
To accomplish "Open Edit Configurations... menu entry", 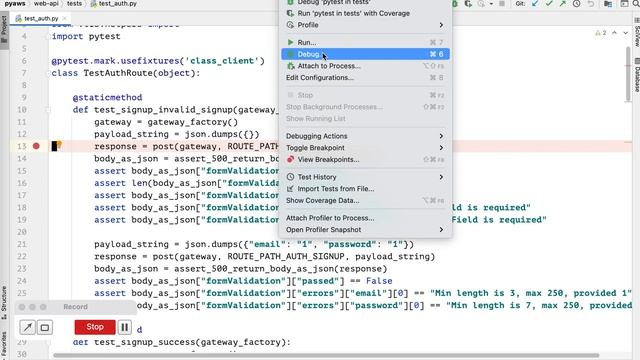I will click(x=365, y=78).
